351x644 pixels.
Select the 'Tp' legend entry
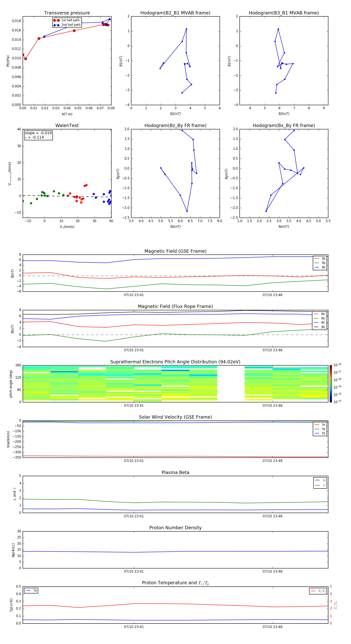tap(31, 591)
